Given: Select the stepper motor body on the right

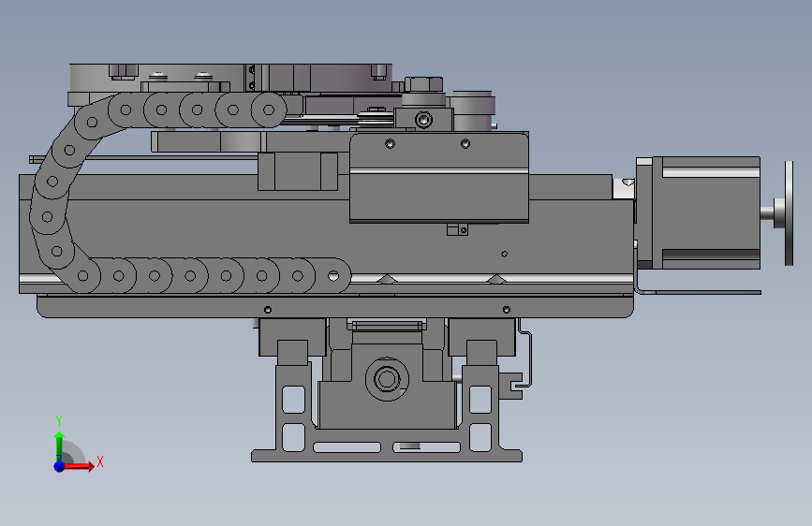Looking at the screenshot, I should coord(698,212).
